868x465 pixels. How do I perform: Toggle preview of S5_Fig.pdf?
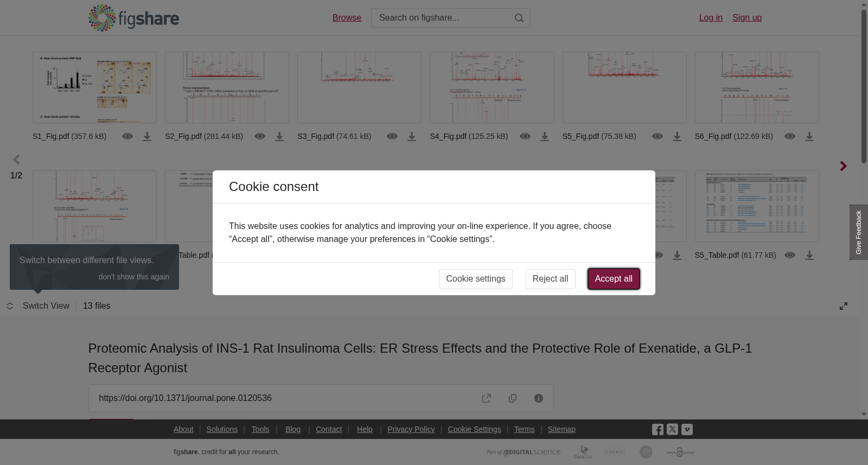point(658,136)
